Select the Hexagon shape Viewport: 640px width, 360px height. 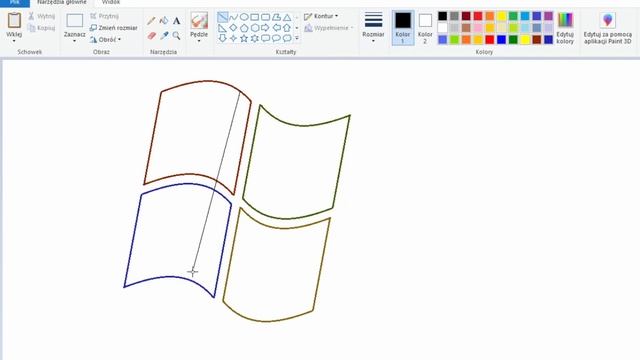tap(255, 28)
